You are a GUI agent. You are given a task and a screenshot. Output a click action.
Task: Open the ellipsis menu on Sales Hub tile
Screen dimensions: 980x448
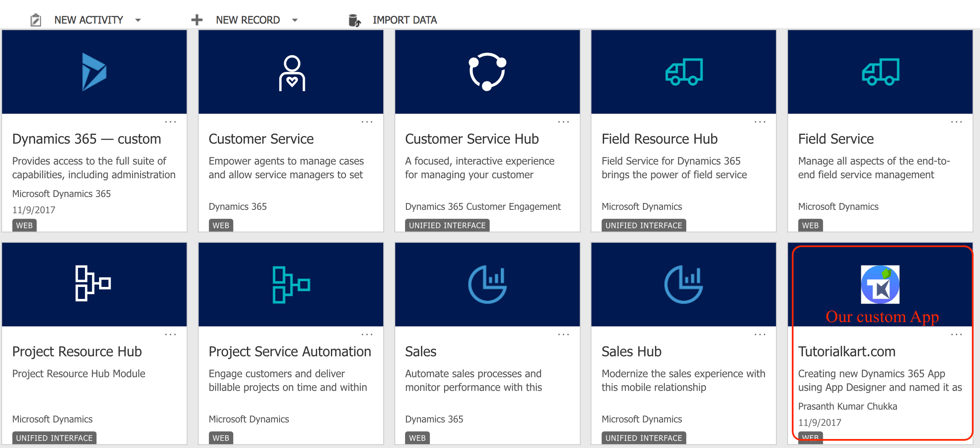pyautogui.click(x=759, y=334)
